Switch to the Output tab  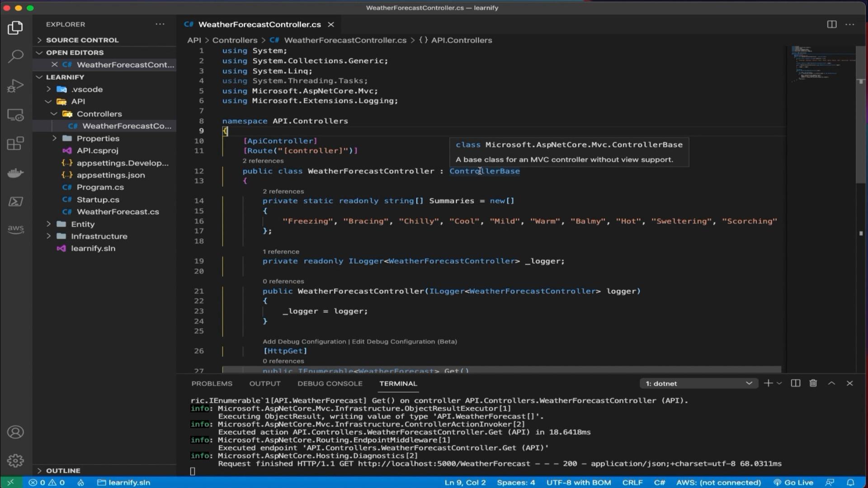pos(265,383)
